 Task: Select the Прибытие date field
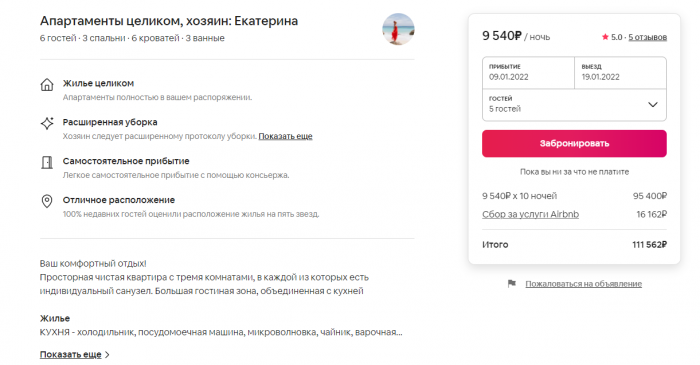click(x=528, y=73)
